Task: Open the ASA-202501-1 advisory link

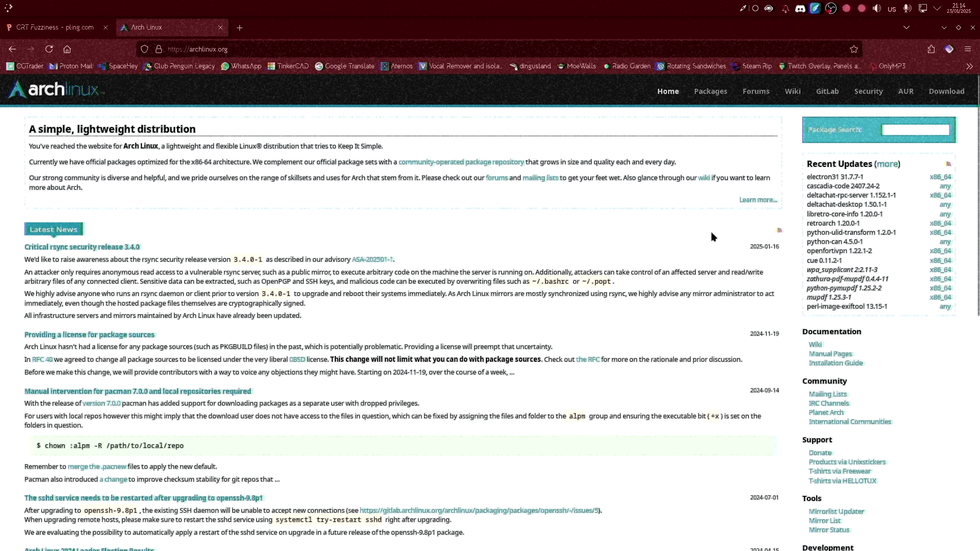Action: [372, 260]
